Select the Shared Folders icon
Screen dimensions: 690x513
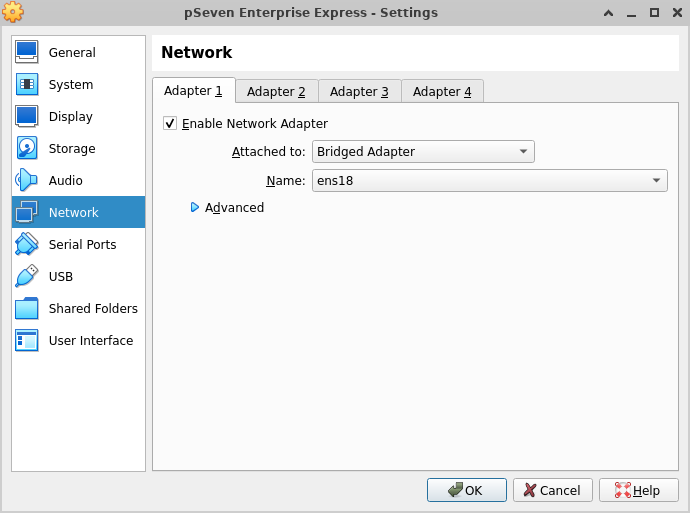pyautogui.click(x=27, y=308)
